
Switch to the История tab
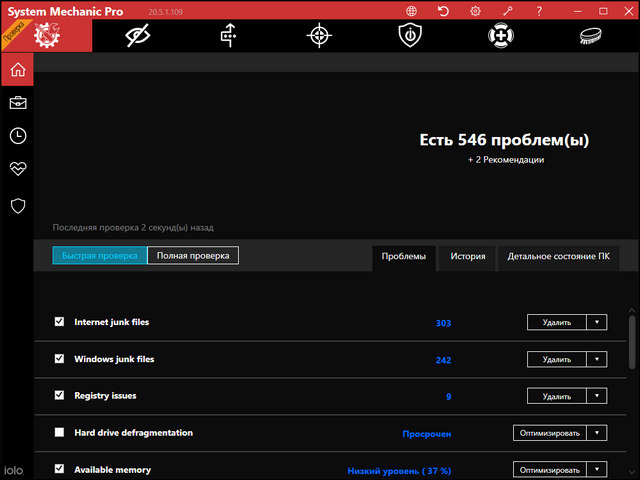pyautogui.click(x=467, y=257)
